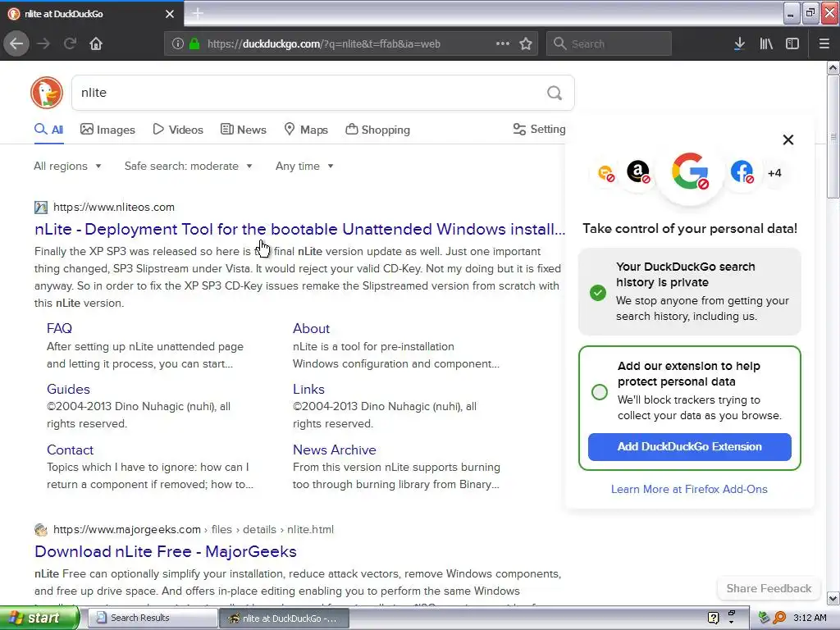Screen dimensions: 840x630
Task: Switch to the Maps tab
Action: (306, 130)
